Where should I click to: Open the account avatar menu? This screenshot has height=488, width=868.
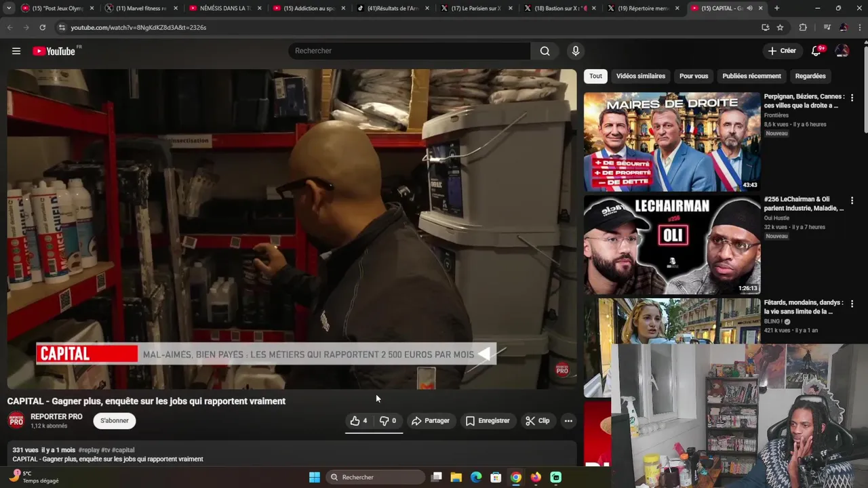[842, 51]
